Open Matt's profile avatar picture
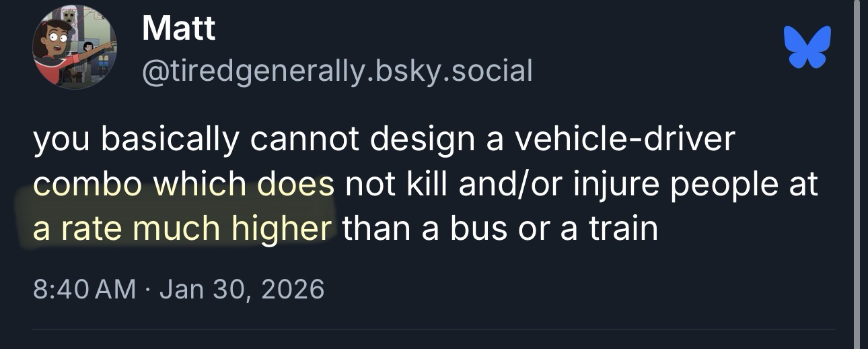This screenshot has height=349, width=868. 75,46
